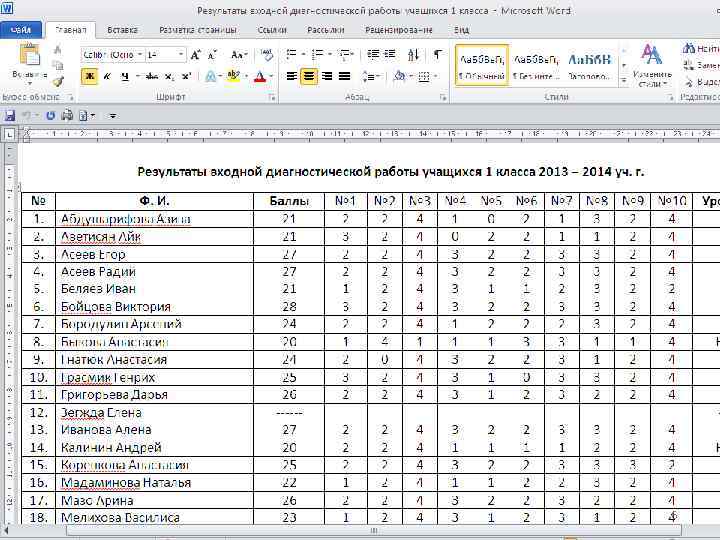Switch to the Вставка tab
The height and width of the screenshot is (540, 720).
click(122, 30)
